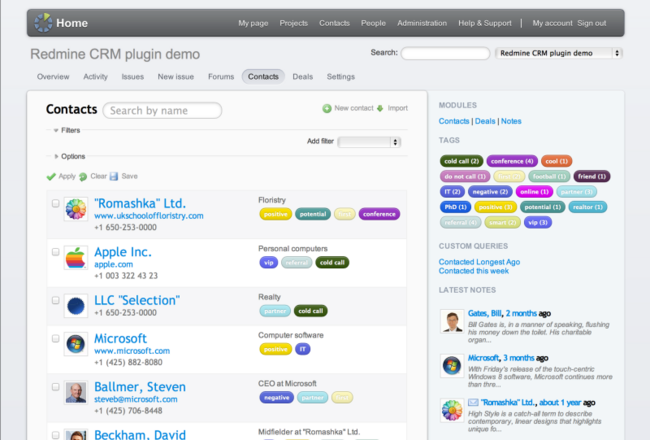Image resolution: width=650 pixels, height=440 pixels.
Task: Click the blue Save filter icon
Action: pos(114,177)
